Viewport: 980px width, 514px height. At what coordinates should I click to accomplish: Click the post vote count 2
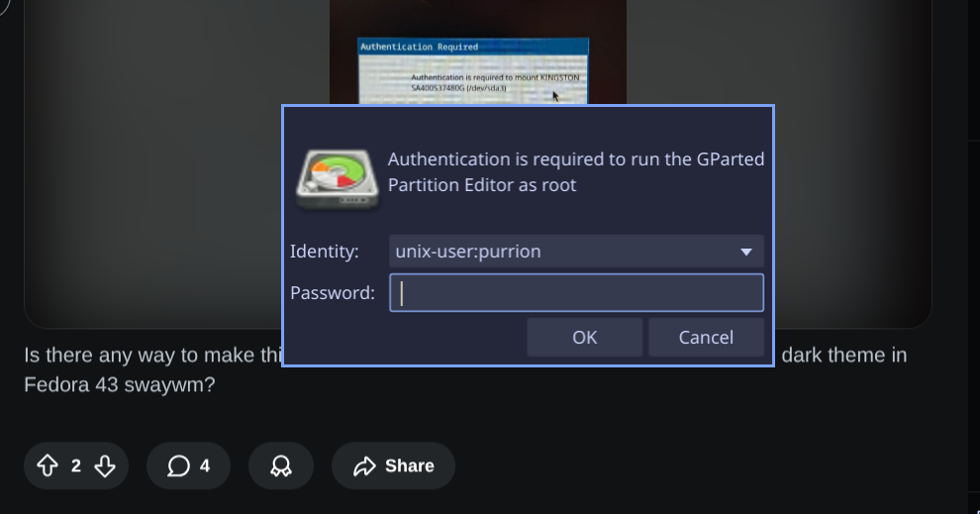click(76, 465)
